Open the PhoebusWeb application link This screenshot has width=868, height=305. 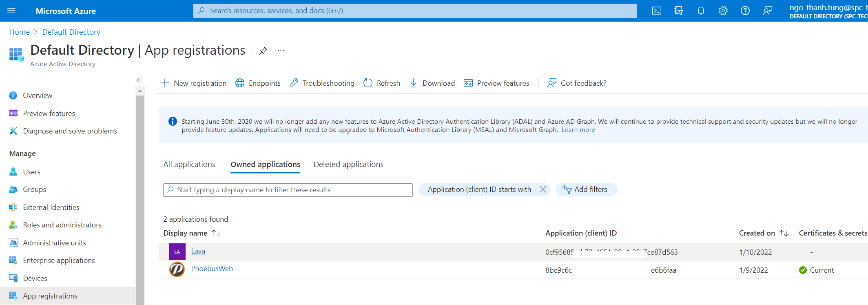(x=212, y=269)
